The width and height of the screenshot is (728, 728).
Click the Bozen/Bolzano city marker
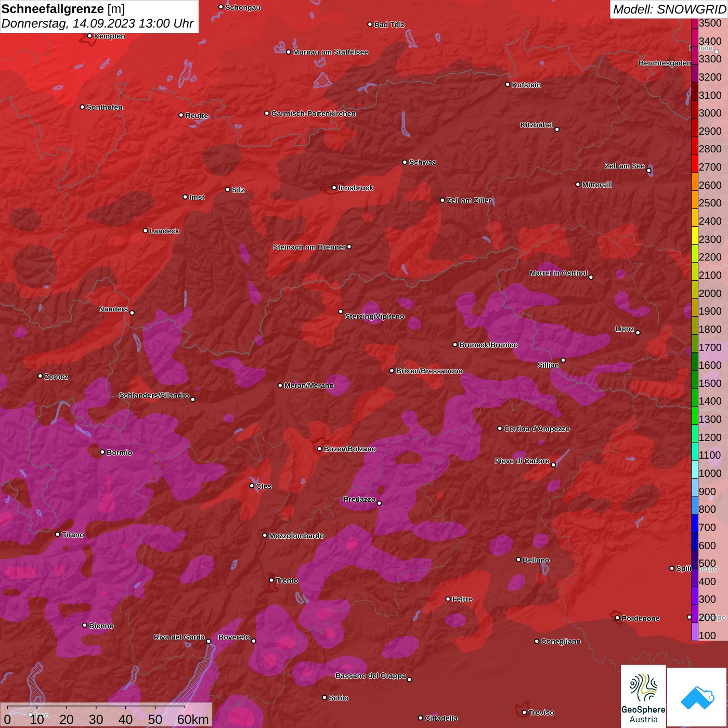click(x=319, y=449)
